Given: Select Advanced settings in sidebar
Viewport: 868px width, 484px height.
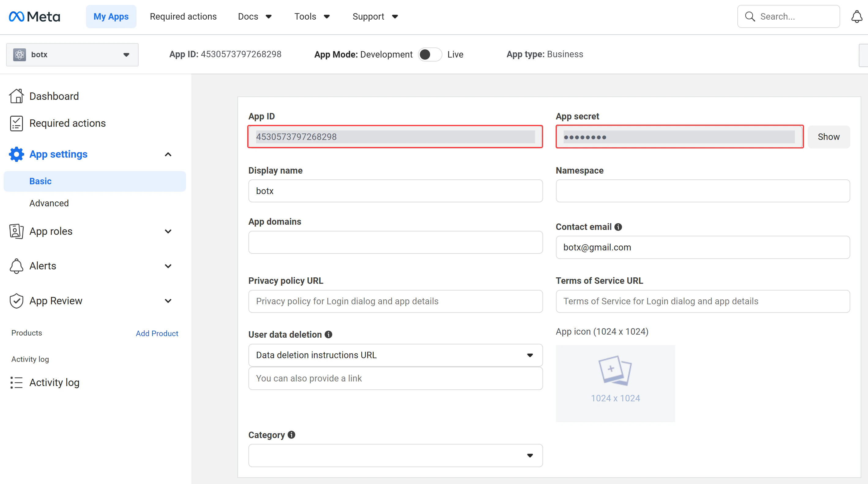Looking at the screenshot, I should tap(49, 203).
